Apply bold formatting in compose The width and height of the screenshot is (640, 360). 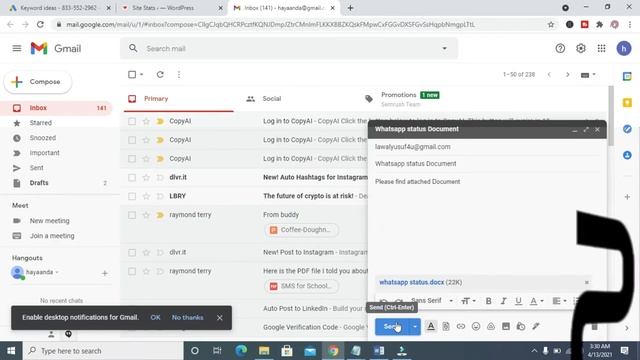(488, 301)
